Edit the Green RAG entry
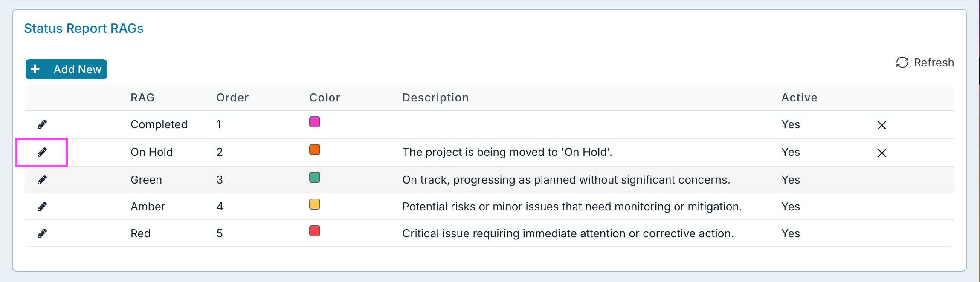 [x=42, y=180]
